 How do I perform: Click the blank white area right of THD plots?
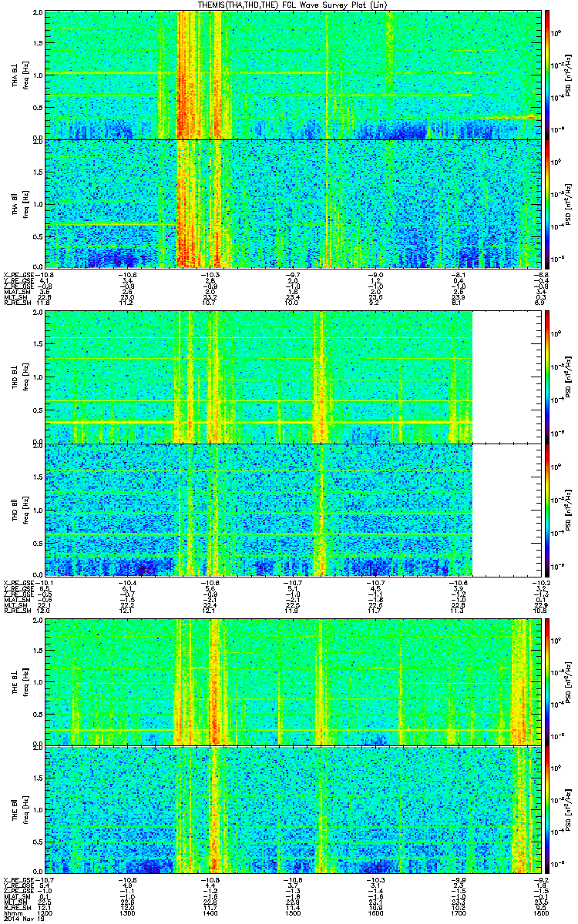[x=504, y=444]
